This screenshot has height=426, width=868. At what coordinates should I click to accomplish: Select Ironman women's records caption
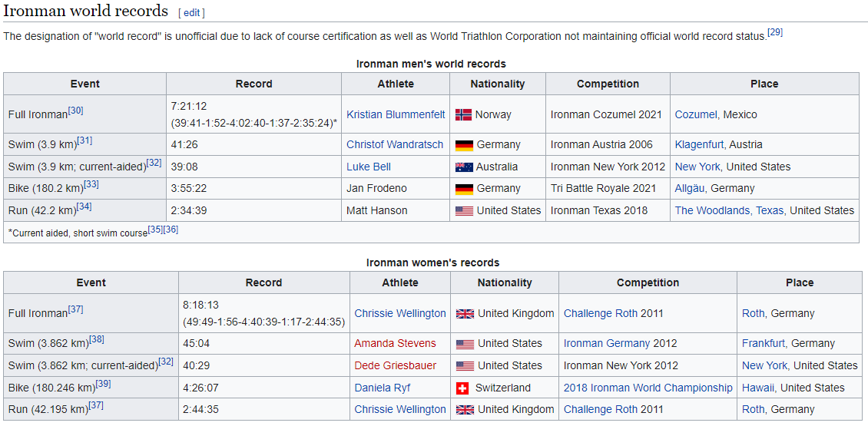tap(433, 263)
